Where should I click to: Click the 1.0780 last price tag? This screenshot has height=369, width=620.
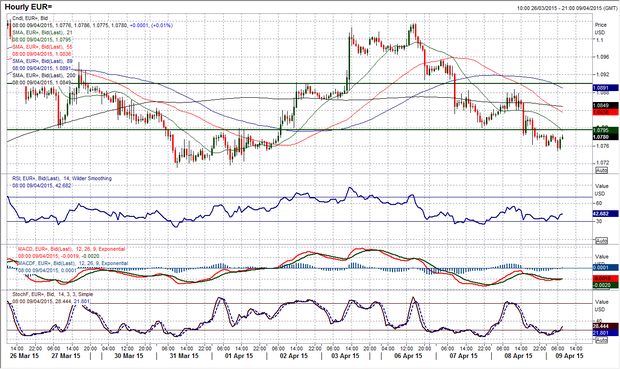tap(606, 137)
